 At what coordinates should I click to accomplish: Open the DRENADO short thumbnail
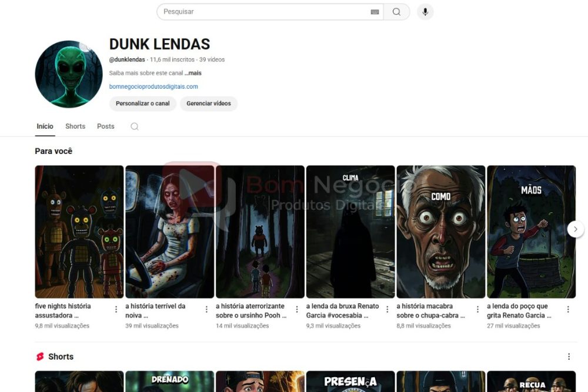(169, 381)
